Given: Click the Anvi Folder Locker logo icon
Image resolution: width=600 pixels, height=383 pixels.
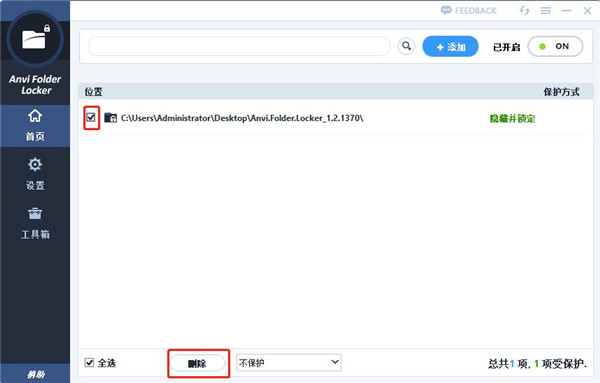Looking at the screenshot, I should pyautogui.click(x=35, y=39).
